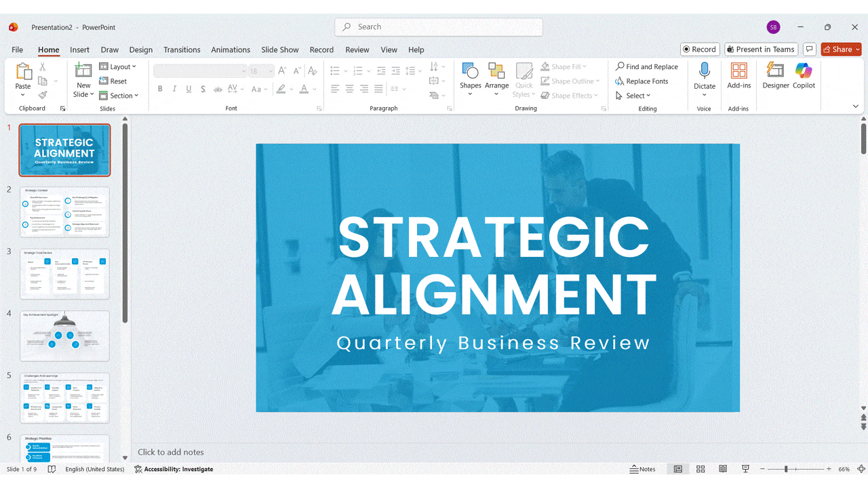Toggle Bold formatting
868x488 pixels.
point(160,89)
